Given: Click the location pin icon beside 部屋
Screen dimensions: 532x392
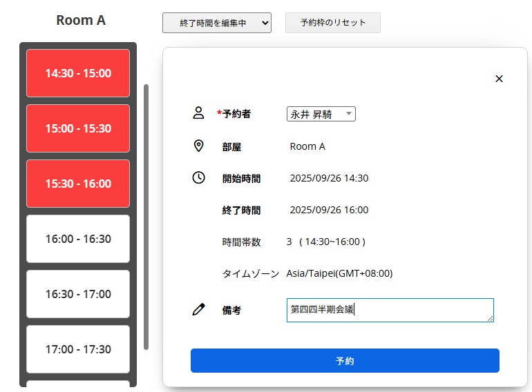Looking at the screenshot, I should [x=198, y=146].
